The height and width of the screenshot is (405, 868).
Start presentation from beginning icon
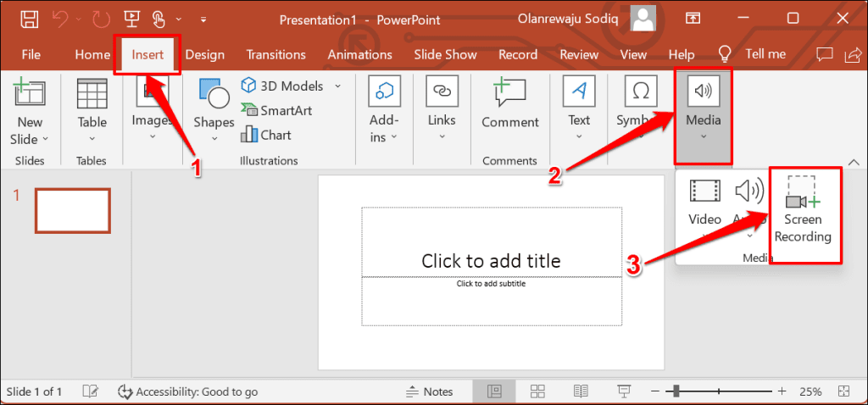pyautogui.click(x=131, y=19)
